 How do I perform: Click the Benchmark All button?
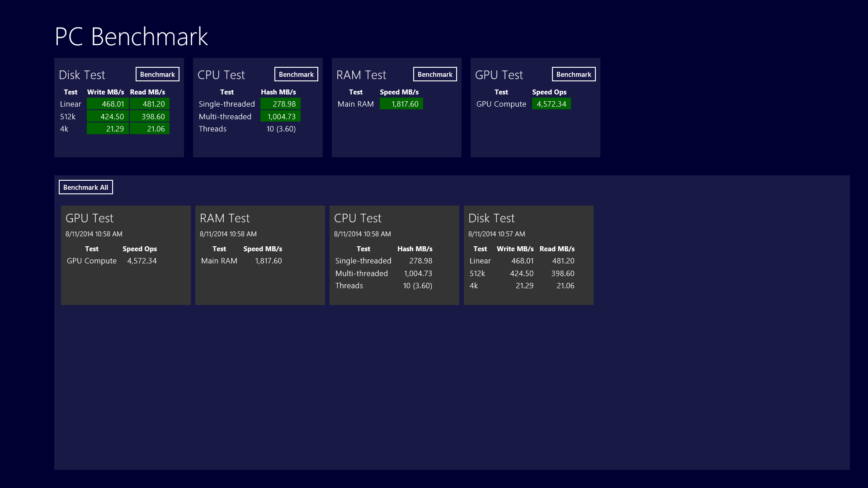pyautogui.click(x=86, y=187)
